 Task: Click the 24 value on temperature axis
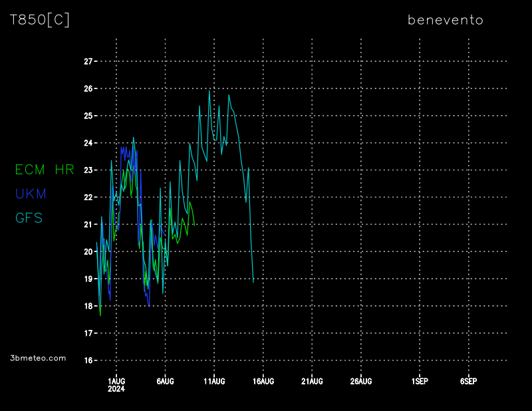[x=88, y=143]
